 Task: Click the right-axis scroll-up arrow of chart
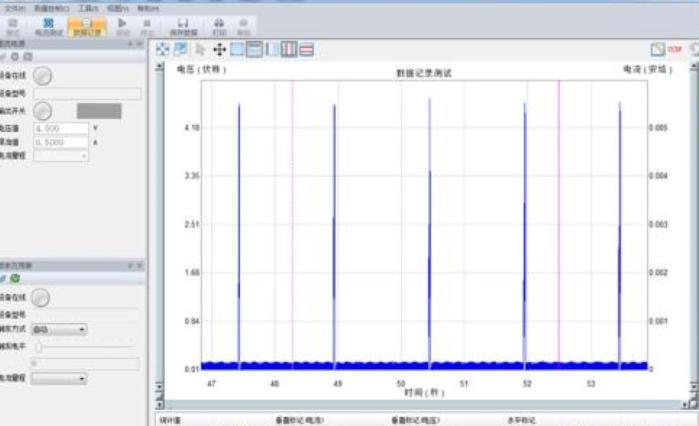point(693,67)
